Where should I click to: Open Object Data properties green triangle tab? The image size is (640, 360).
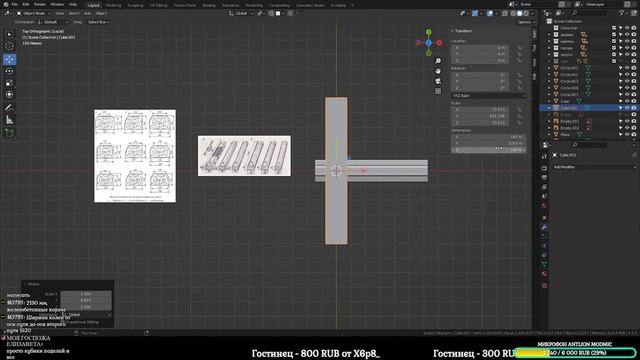[544, 264]
